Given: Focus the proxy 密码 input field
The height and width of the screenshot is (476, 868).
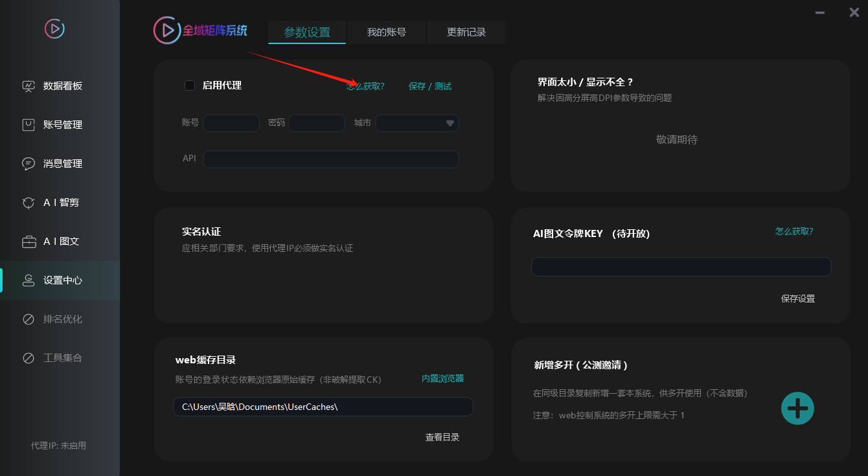Looking at the screenshot, I should coord(317,123).
